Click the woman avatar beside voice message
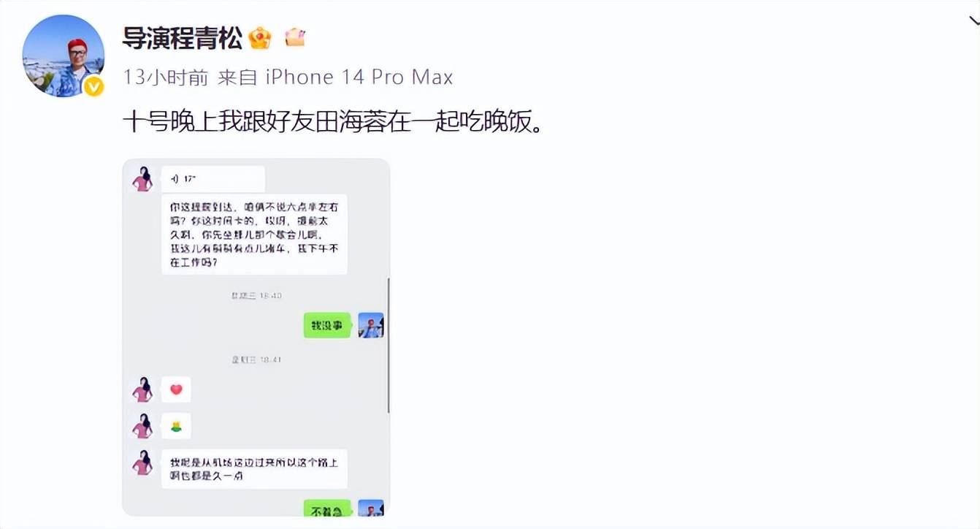980x529 pixels. point(143,179)
